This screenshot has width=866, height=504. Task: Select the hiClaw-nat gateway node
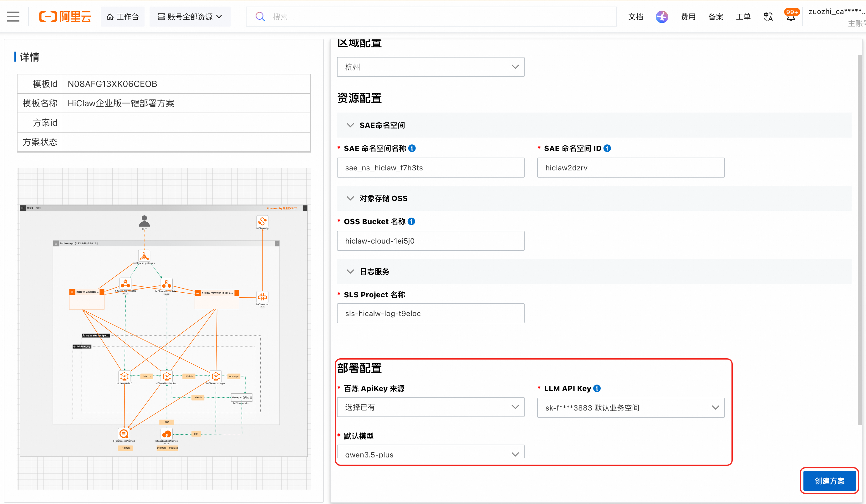262,297
